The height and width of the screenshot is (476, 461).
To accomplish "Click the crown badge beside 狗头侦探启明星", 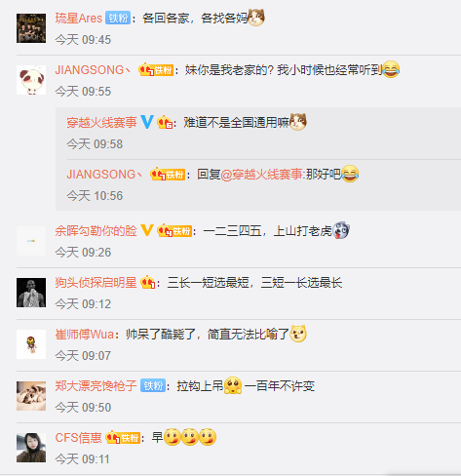I will [147, 282].
